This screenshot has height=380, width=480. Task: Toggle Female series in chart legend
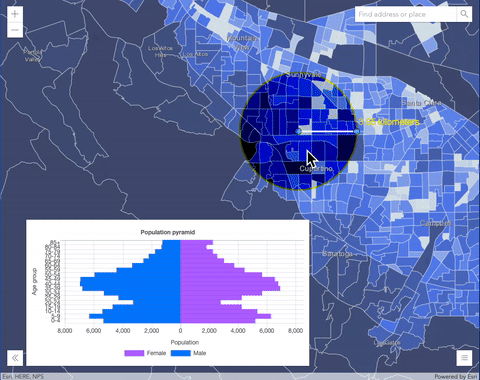145,353
